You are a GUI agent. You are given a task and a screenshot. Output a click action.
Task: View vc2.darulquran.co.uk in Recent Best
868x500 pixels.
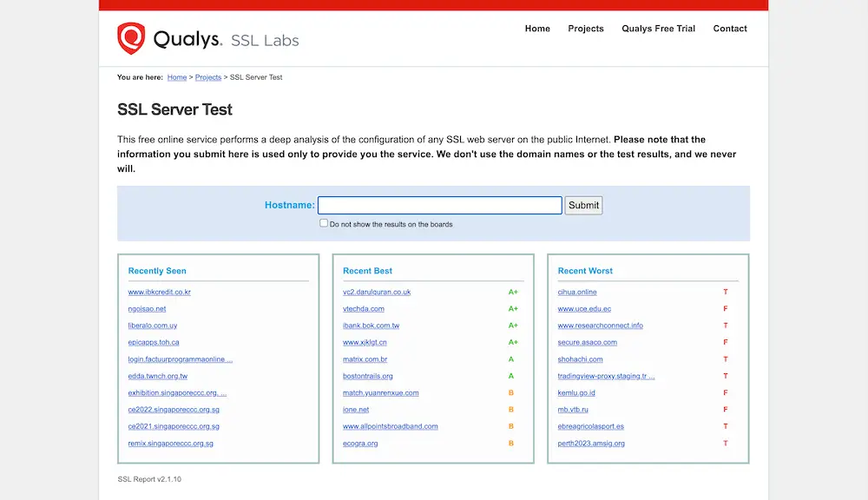(377, 293)
